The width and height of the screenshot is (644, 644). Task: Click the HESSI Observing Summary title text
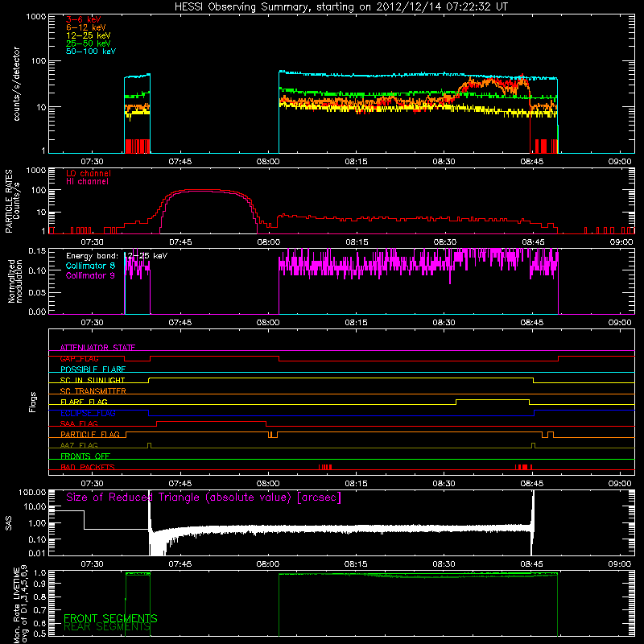341,7
